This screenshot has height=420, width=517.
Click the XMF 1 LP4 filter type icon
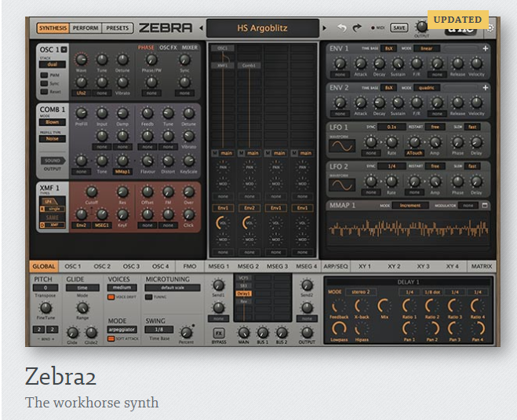(53, 201)
